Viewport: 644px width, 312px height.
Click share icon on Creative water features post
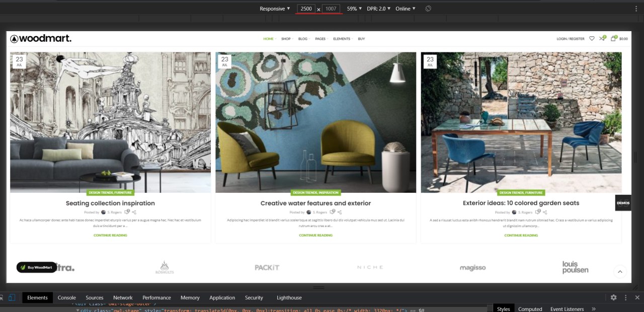[x=340, y=212]
